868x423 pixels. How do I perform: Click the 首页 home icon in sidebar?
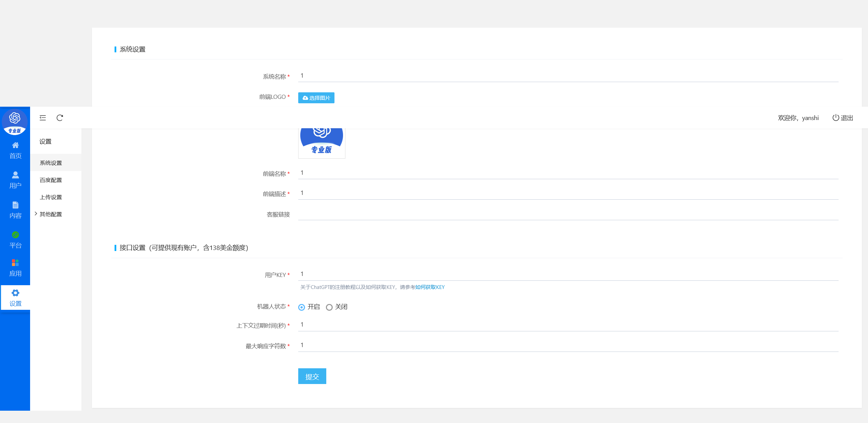click(x=15, y=145)
